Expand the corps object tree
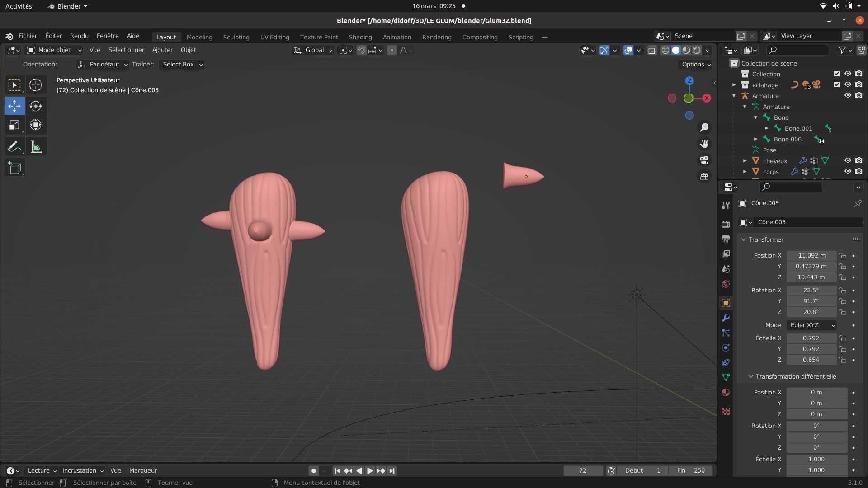Screen dimensions: 868x488 [x=745, y=172]
